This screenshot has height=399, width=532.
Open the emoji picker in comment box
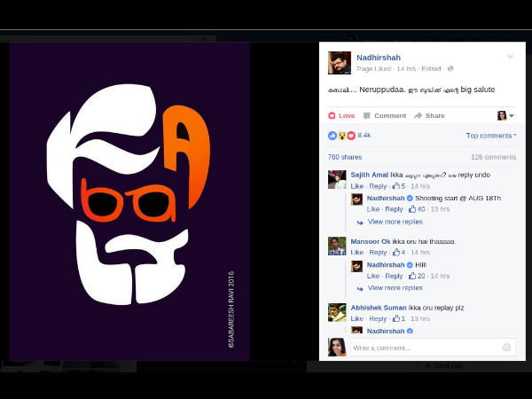coord(506,348)
